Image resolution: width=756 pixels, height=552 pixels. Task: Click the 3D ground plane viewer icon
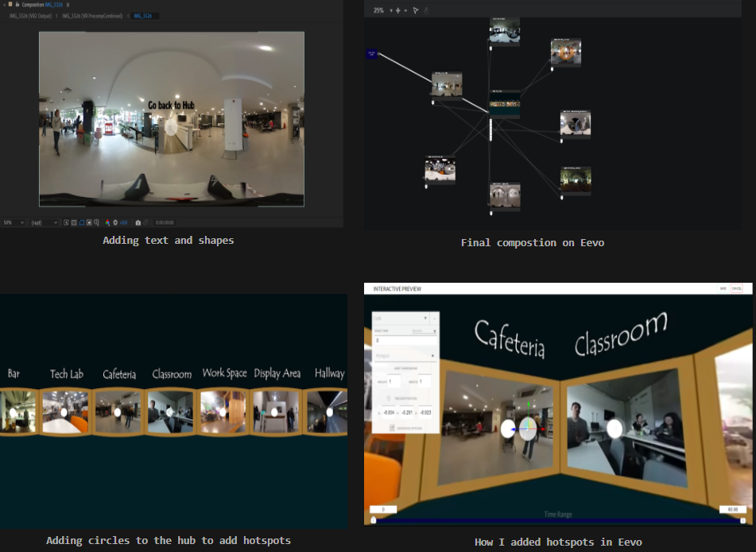click(89, 222)
